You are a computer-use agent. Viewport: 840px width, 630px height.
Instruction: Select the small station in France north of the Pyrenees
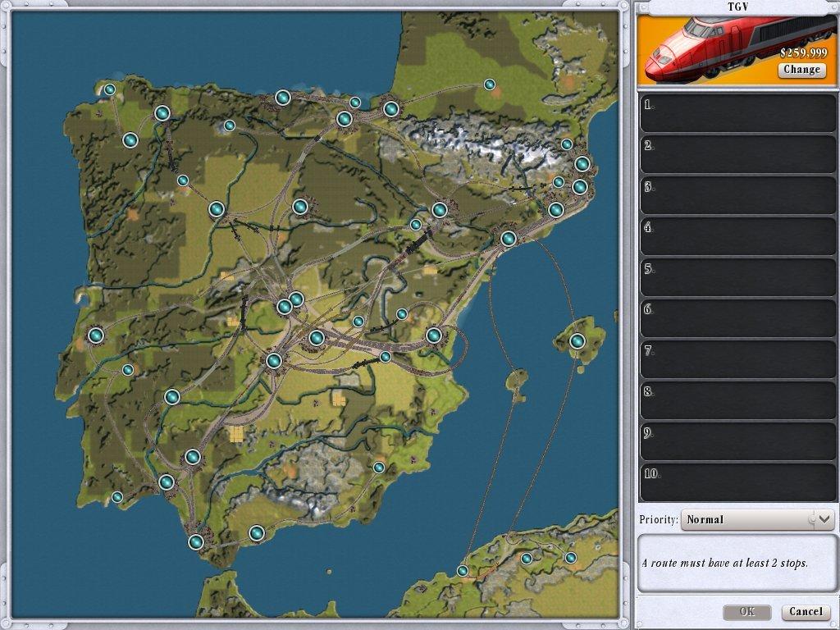click(489, 84)
